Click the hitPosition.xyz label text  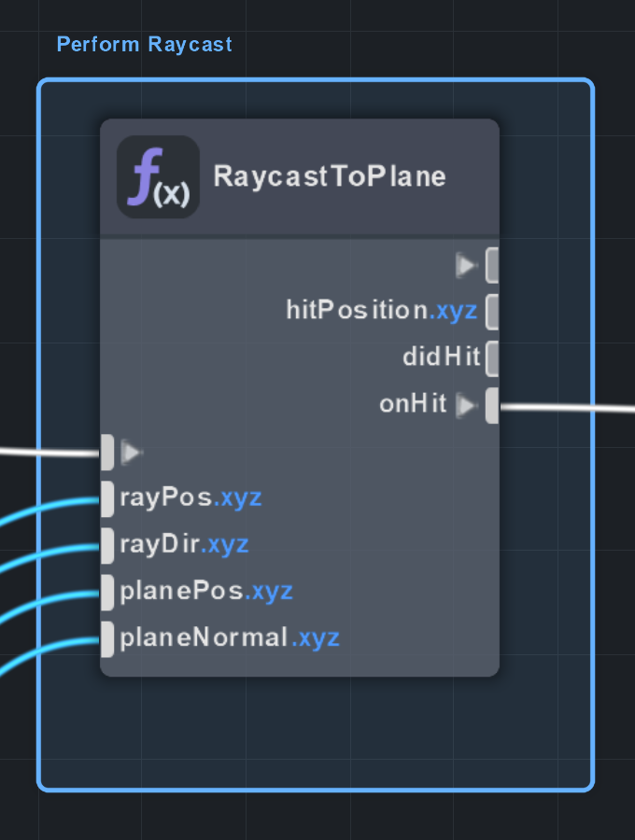click(381, 311)
